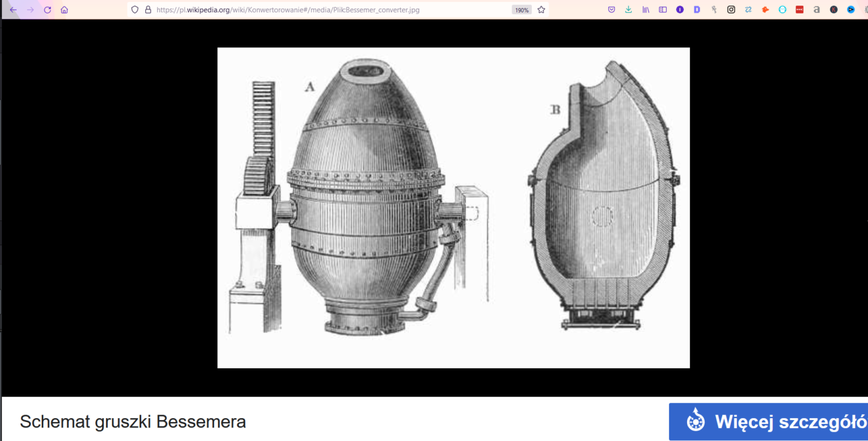Open the Library bookshelf icon
This screenshot has height=441, width=868.
point(645,10)
